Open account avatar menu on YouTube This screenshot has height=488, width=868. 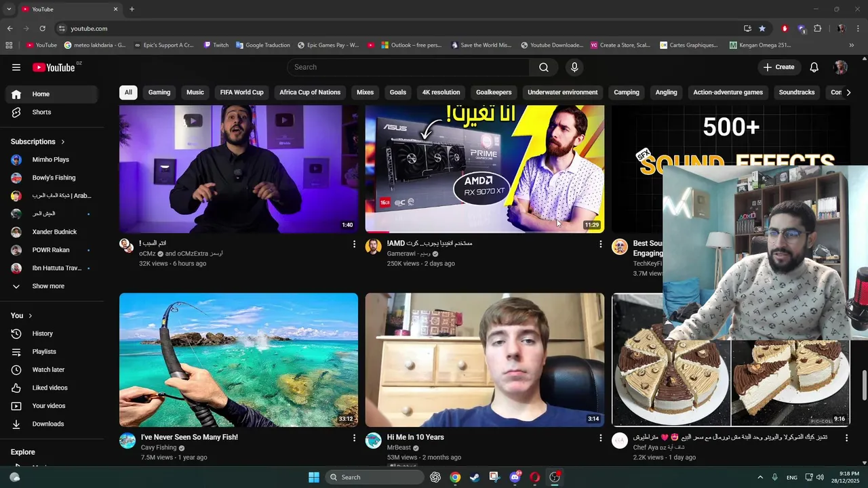tap(841, 67)
